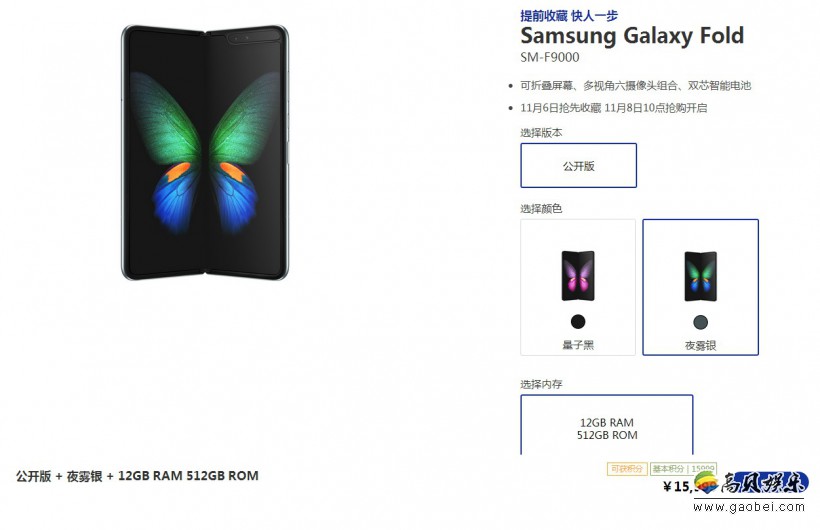Open the purple butterfly phone thumbnail
This screenshot has height=530, width=820.
pyautogui.click(x=578, y=276)
